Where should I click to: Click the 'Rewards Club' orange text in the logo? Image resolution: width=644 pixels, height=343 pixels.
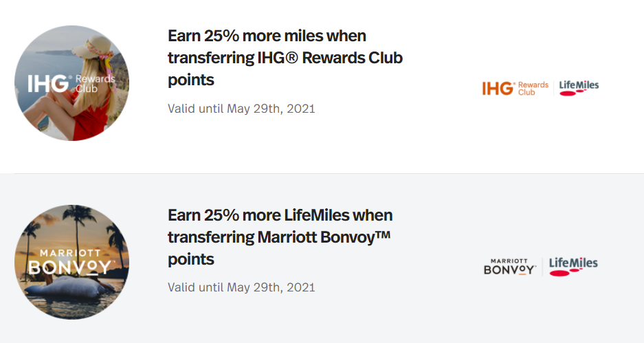(x=533, y=88)
